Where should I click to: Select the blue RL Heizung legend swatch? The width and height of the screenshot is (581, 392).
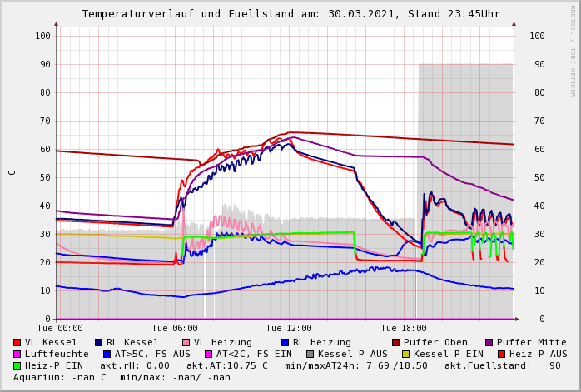(285, 342)
